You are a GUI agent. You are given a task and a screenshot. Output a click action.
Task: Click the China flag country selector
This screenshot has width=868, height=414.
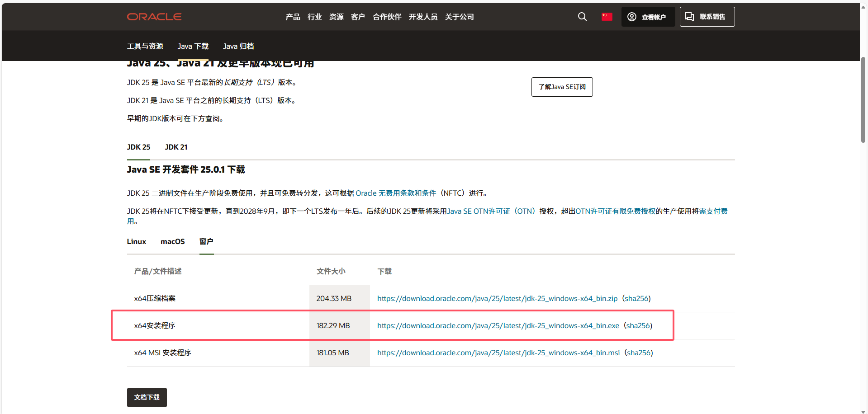[x=607, y=17]
